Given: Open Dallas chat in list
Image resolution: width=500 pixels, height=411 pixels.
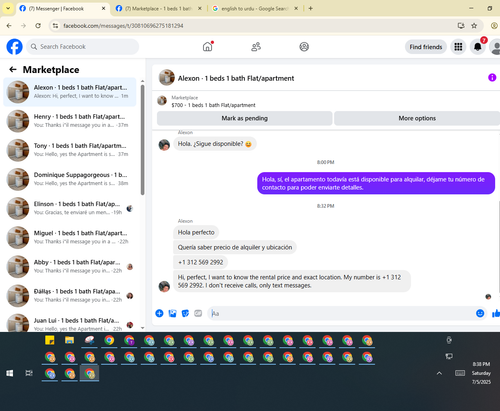Looking at the screenshot, I should pyautogui.click(x=70, y=295).
